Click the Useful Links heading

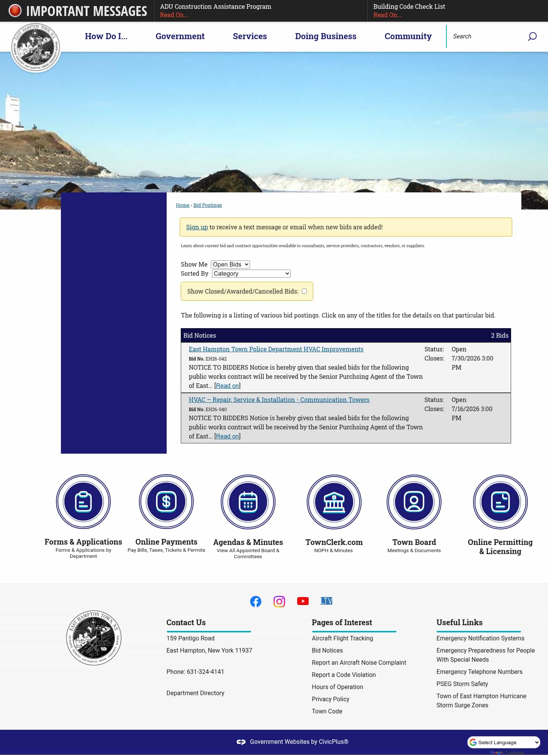point(459,623)
